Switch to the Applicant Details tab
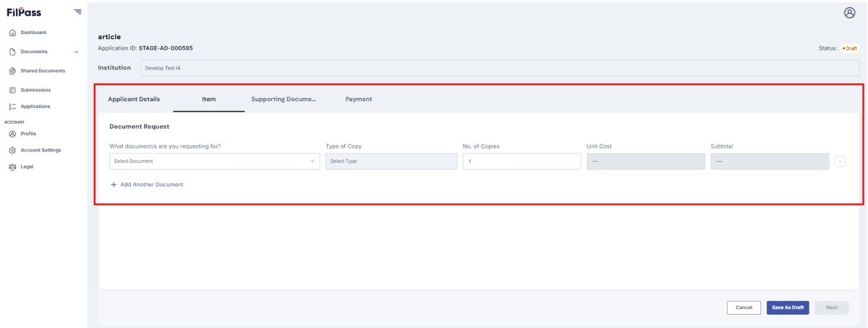Image resolution: width=868 pixels, height=328 pixels. 134,99
